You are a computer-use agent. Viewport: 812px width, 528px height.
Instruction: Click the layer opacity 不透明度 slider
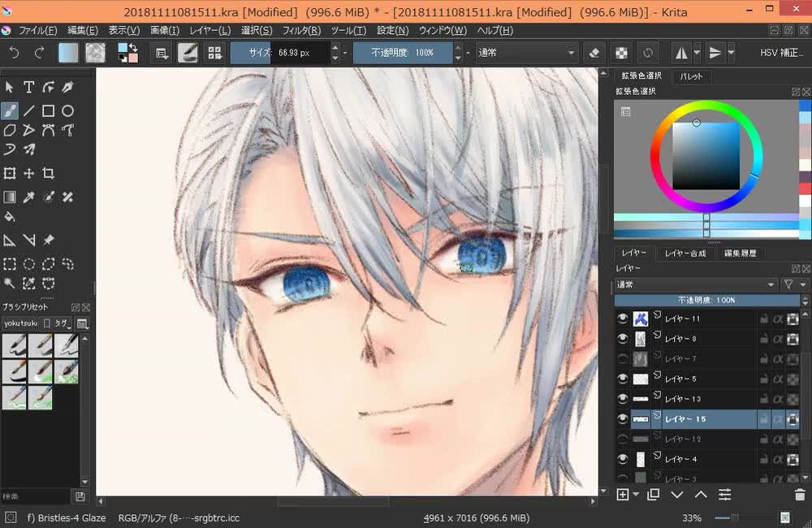pos(706,301)
